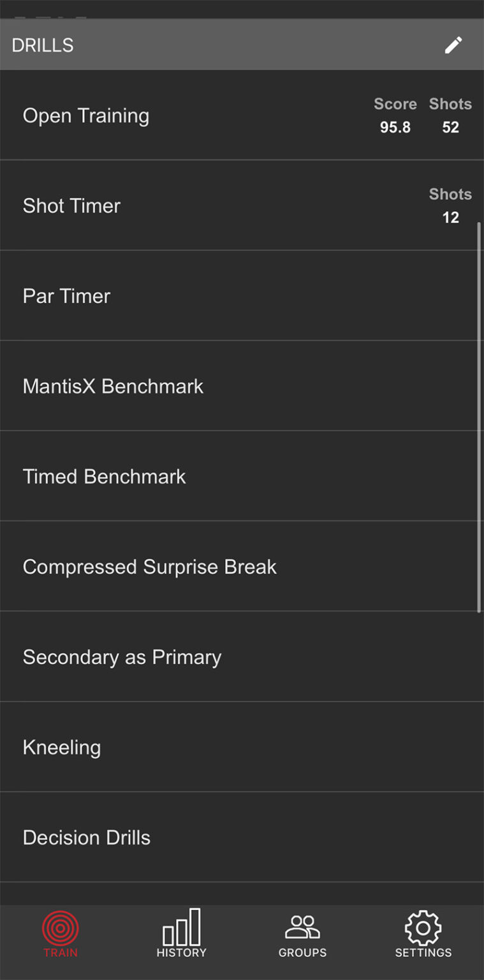The width and height of the screenshot is (484, 980).
Task: Choose the Par Timer drill
Action: (x=66, y=296)
